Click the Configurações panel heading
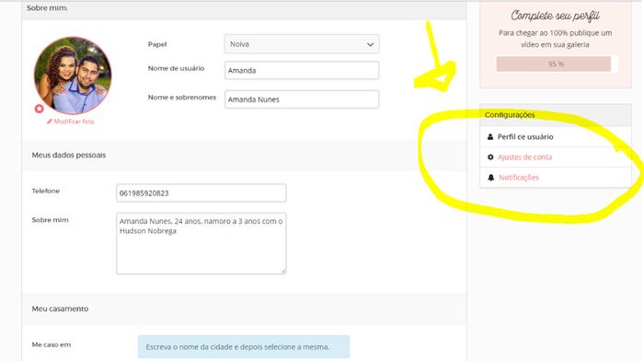Screen dimensions: 644x361 [510, 115]
